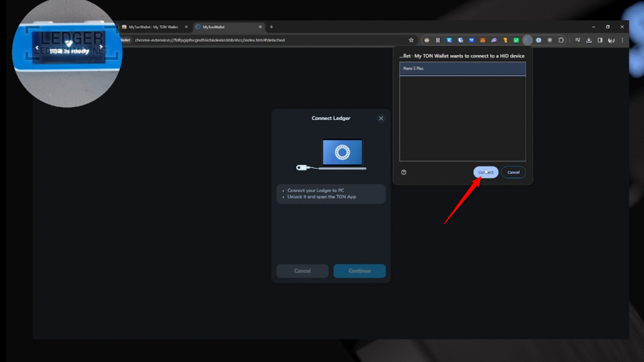Open the Chrome profile avatar
The height and width of the screenshot is (362, 644).
(x=611, y=40)
